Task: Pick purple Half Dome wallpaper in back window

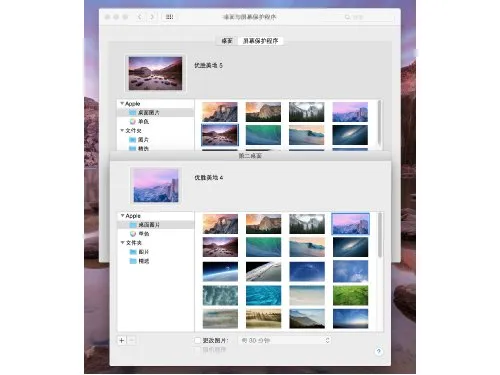Action: (350, 112)
